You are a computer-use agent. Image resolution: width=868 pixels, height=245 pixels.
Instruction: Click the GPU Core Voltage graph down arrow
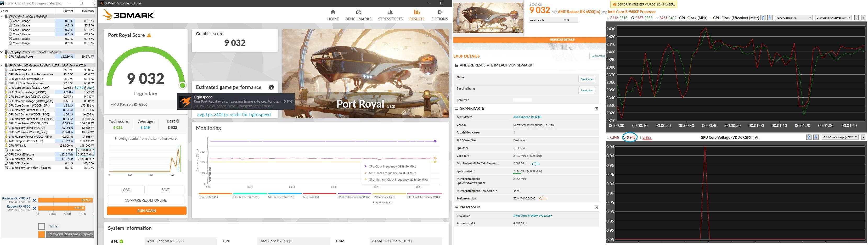[816, 137]
